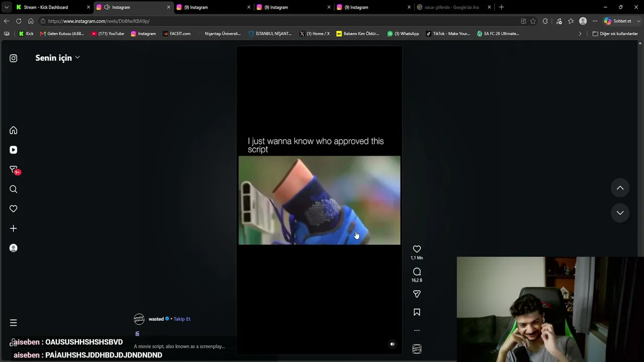Open the reel's comments

point(417,271)
